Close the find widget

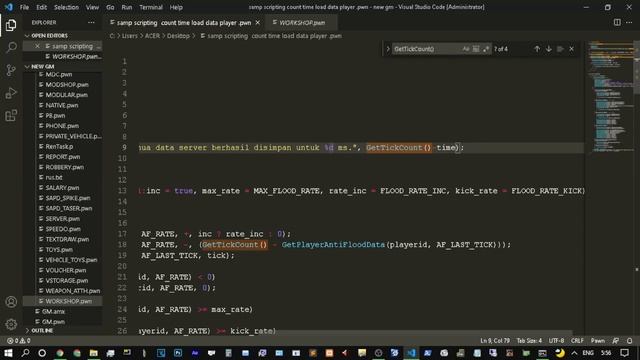point(571,49)
